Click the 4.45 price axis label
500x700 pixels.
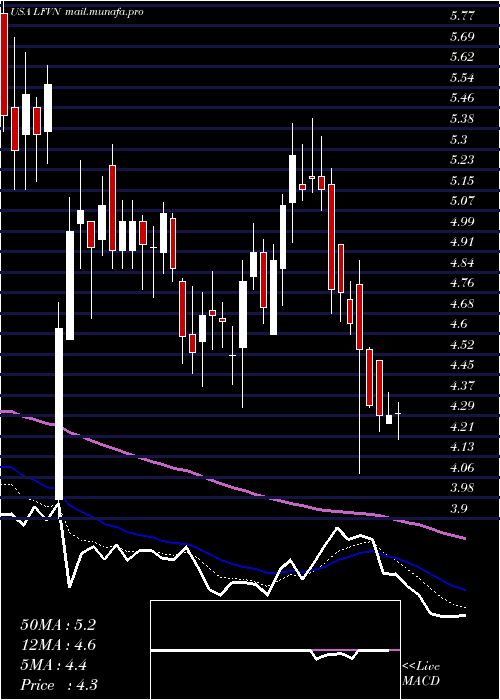tap(462, 365)
